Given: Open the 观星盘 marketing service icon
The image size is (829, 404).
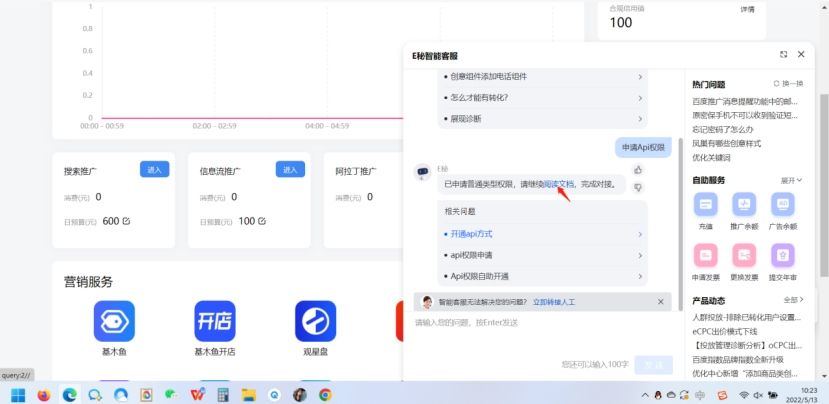Looking at the screenshot, I should pos(315,321).
